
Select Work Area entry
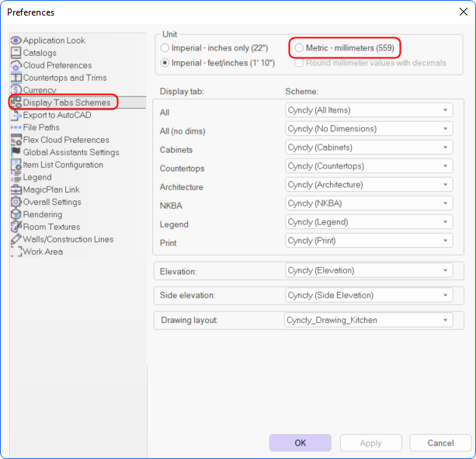[x=43, y=252]
